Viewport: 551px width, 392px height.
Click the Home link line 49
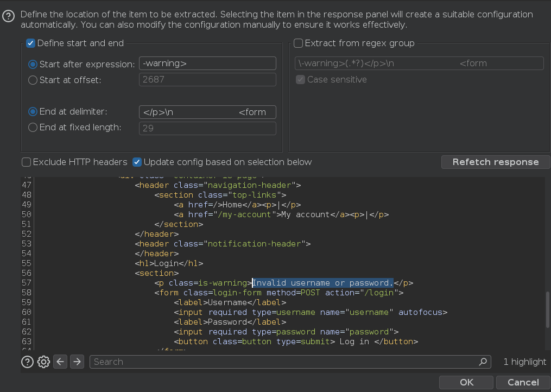pyautogui.click(x=237, y=205)
